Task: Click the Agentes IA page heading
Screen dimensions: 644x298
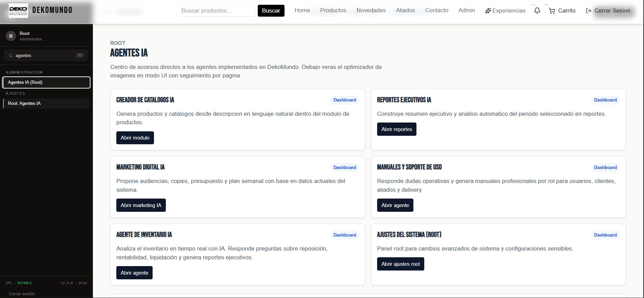Action: [129, 53]
